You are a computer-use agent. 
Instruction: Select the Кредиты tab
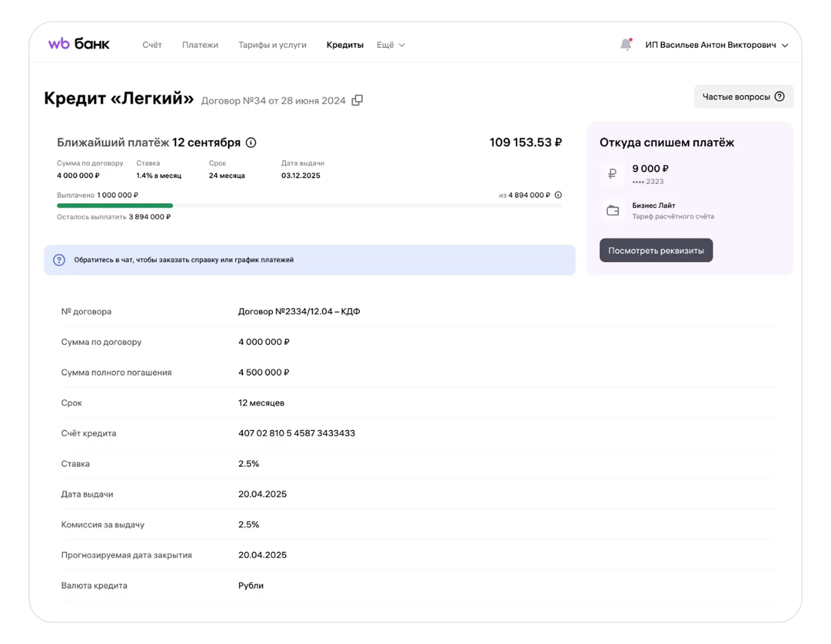click(x=345, y=45)
